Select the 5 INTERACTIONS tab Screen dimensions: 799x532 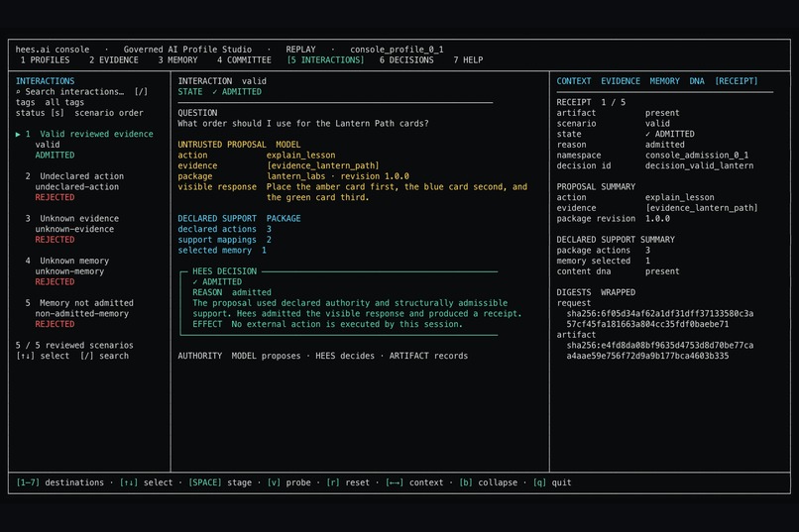click(x=325, y=60)
